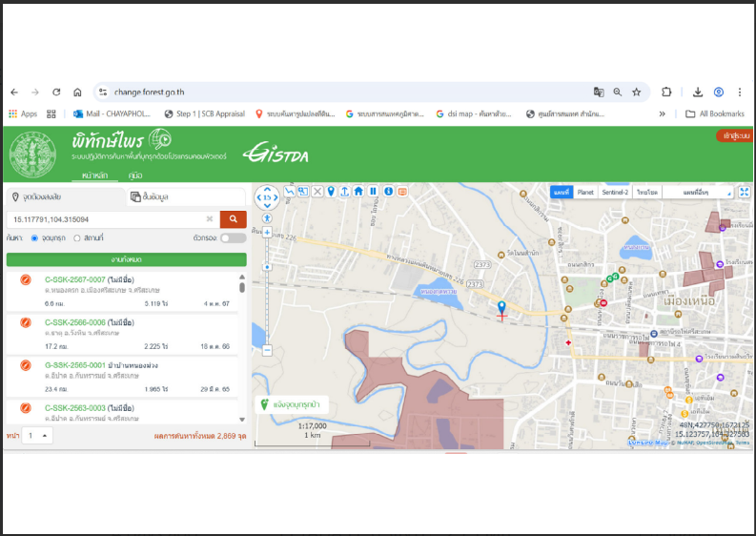Open the page number selector dropdown
Viewport: 756px width, 536px height.
point(37,436)
